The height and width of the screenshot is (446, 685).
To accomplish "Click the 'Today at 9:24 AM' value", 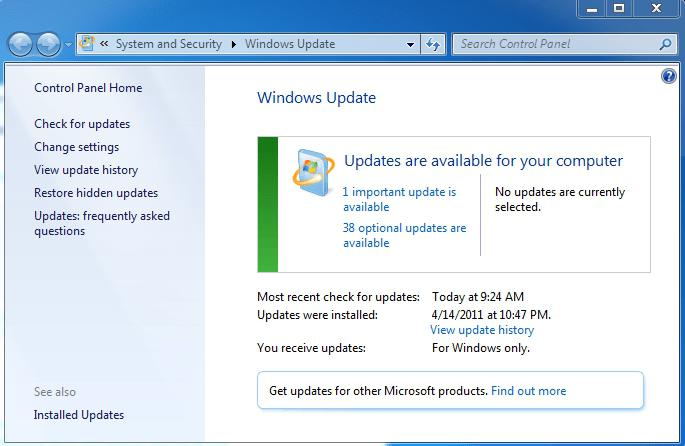I will click(x=478, y=297).
